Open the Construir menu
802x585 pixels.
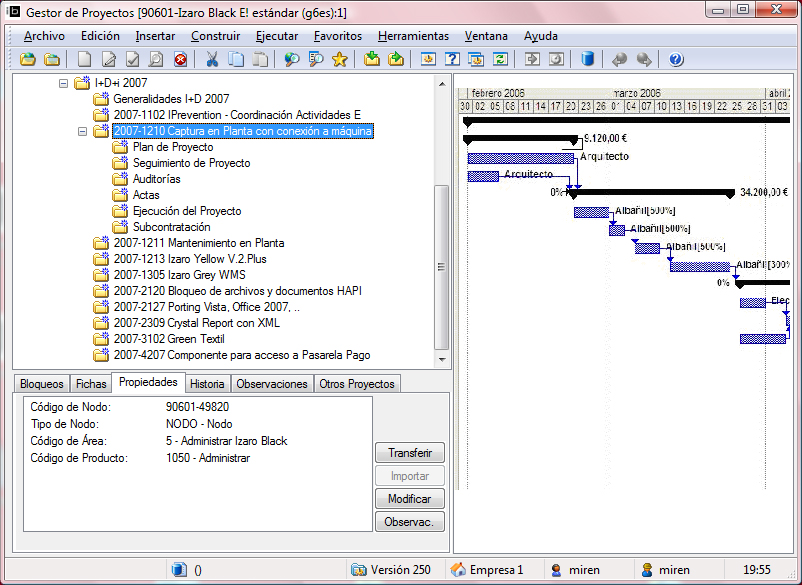(215, 36)
